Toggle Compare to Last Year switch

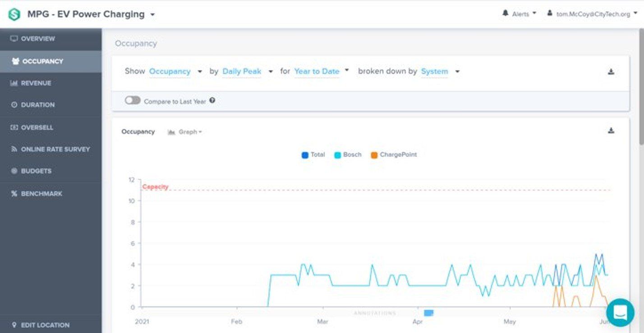click(x=133, y=101)
